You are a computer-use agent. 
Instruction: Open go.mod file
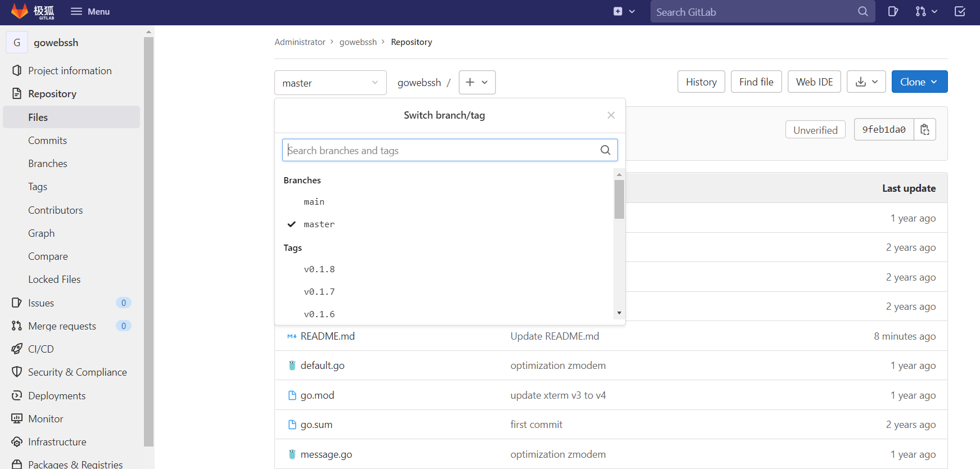[318, 395]
